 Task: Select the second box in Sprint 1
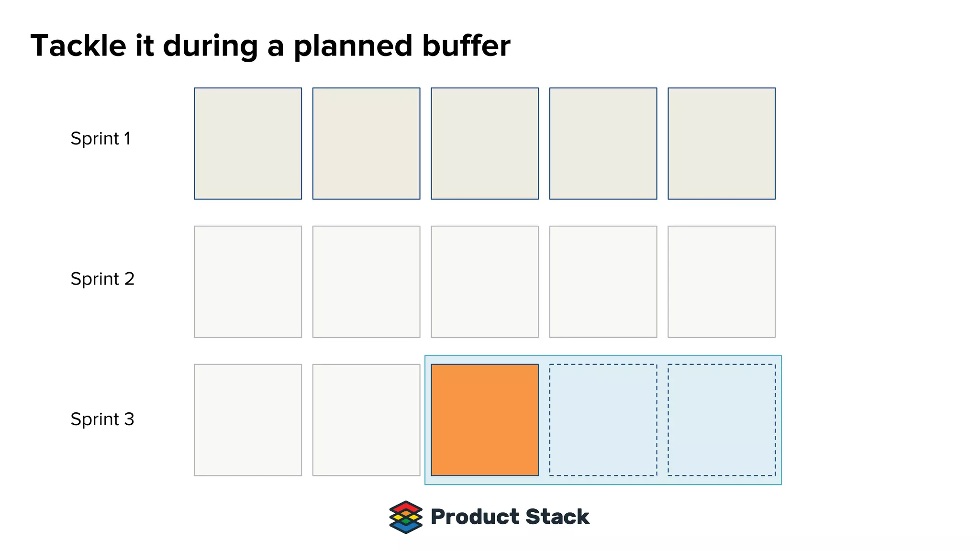click(x=366, y=143)
